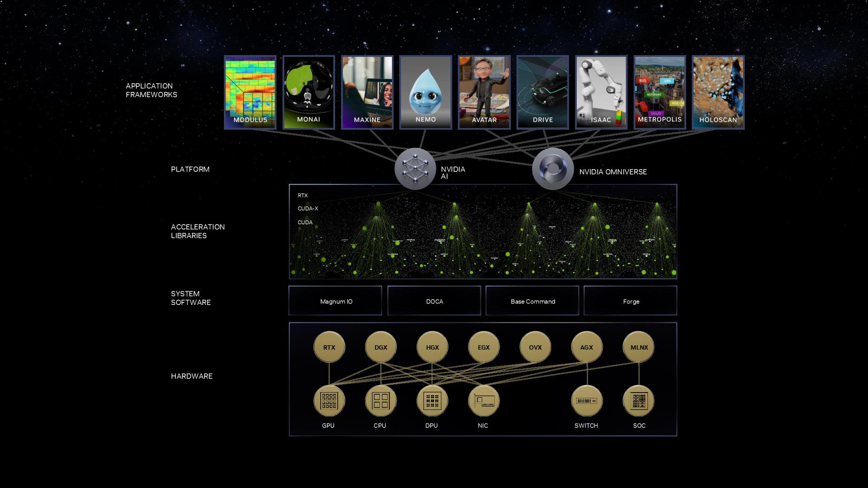The image size is (868, 488).
Task: Select the Magnum IO system software tile
Action: 336,301
